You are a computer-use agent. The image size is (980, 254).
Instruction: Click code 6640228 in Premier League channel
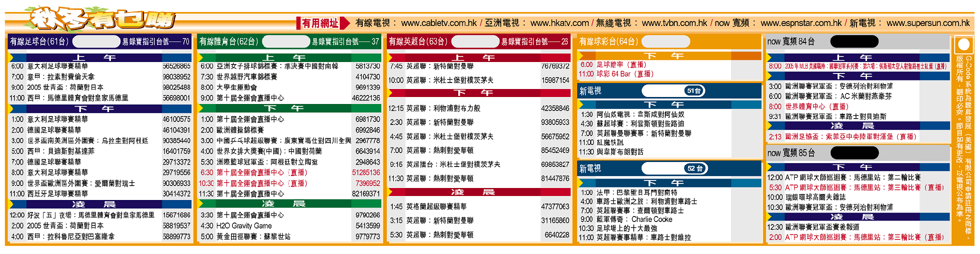[x=557, y=234]
